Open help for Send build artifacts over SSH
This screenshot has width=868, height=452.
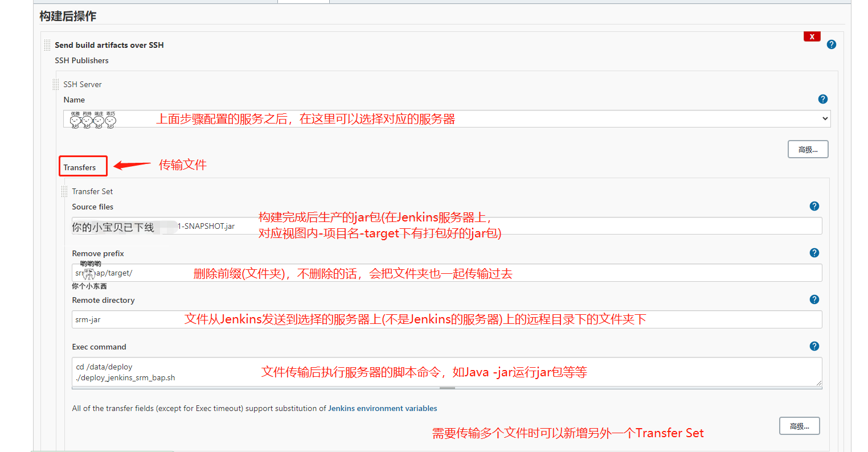(x=832, y=44)
